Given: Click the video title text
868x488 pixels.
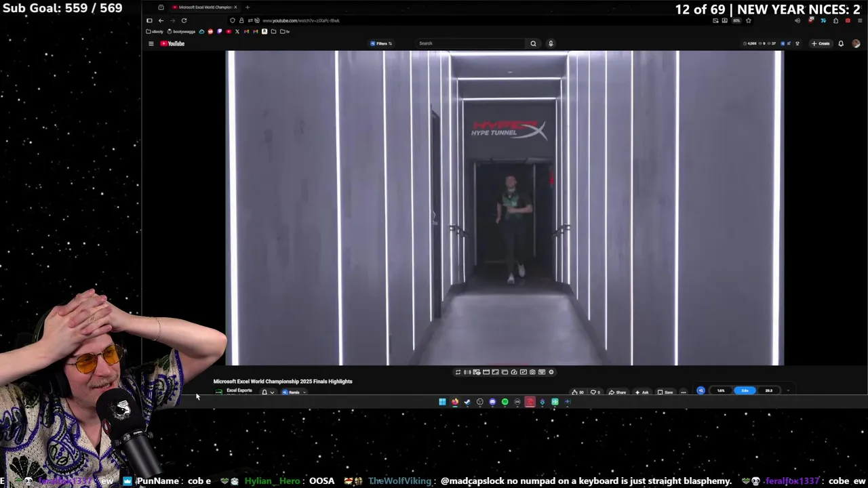Looking at the screenshot, I should coord(283,382).
